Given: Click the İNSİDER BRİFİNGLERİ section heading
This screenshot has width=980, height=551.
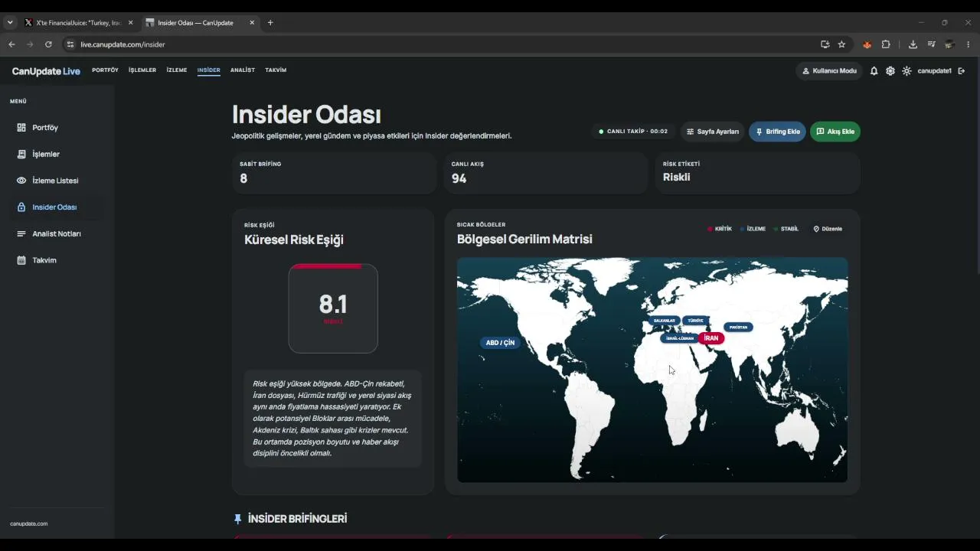Looking at the screenshot, I should pyautogui.click(x=297, y=519).
